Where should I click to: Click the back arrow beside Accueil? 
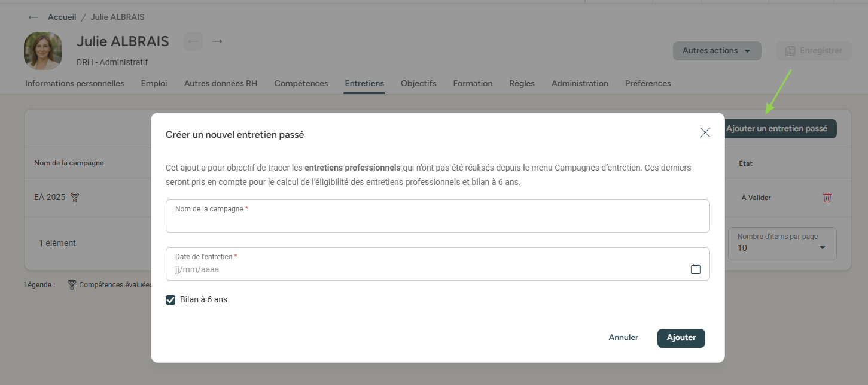33,17
